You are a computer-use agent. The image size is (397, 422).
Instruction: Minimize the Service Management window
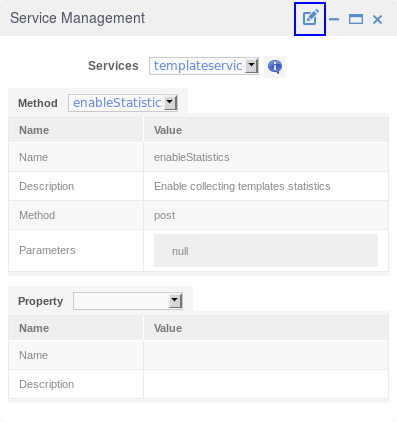pyautogui.click(x=334, y=19)
